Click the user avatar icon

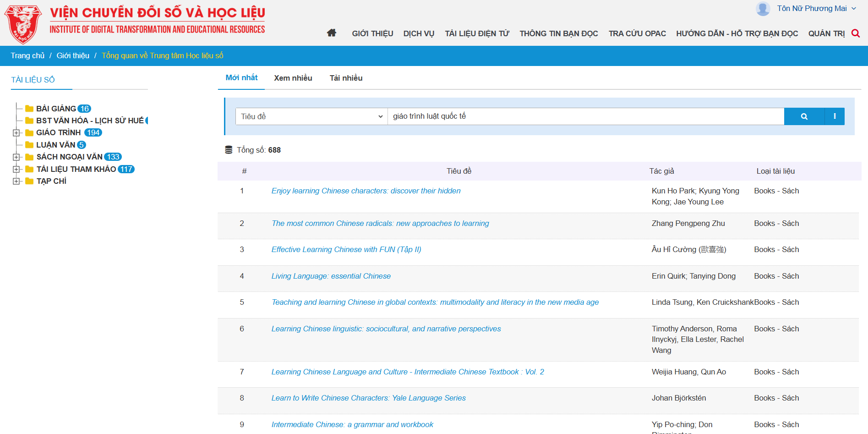pos(763,9)
